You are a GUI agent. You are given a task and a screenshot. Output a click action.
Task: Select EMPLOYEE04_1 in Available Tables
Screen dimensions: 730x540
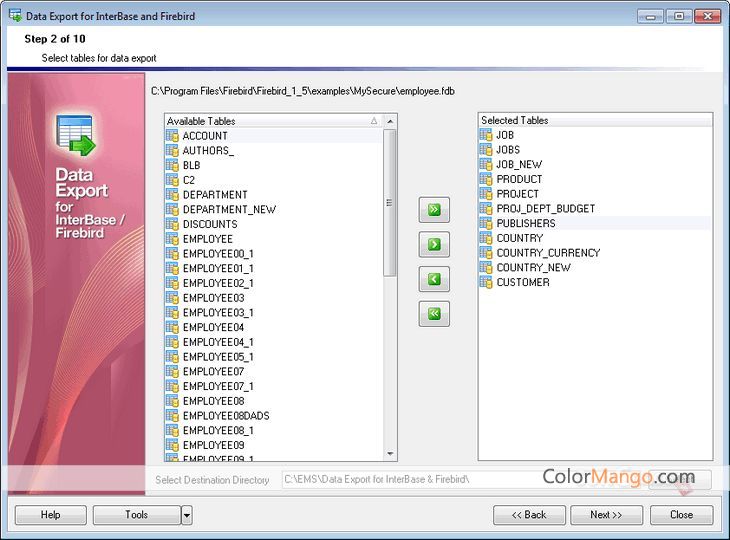[x=218, y=342]
